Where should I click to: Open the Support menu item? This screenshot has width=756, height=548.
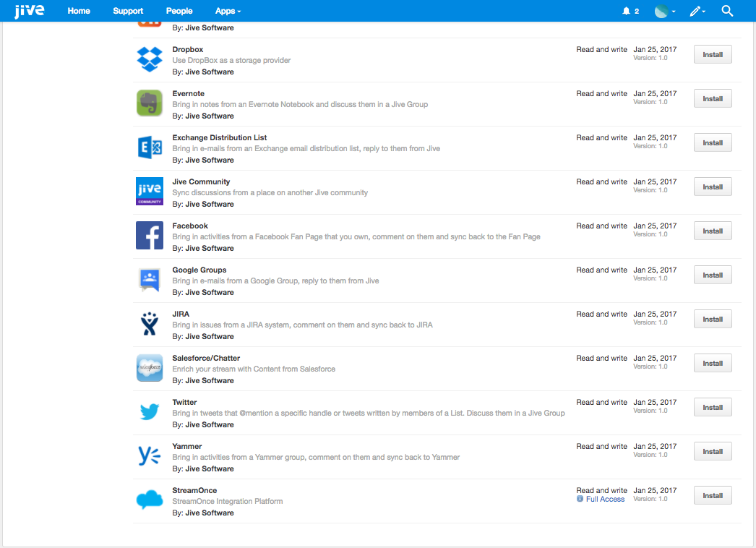(x=128, y=11)
